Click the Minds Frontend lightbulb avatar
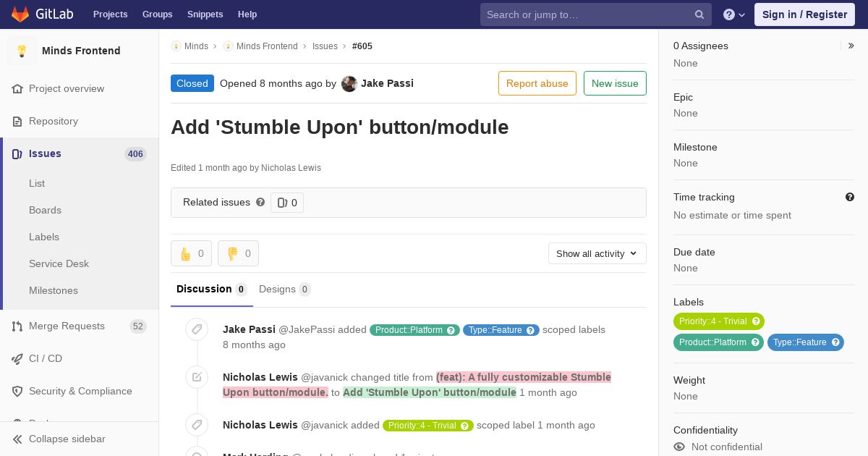The image size is (868, 456). coord(22,51)
